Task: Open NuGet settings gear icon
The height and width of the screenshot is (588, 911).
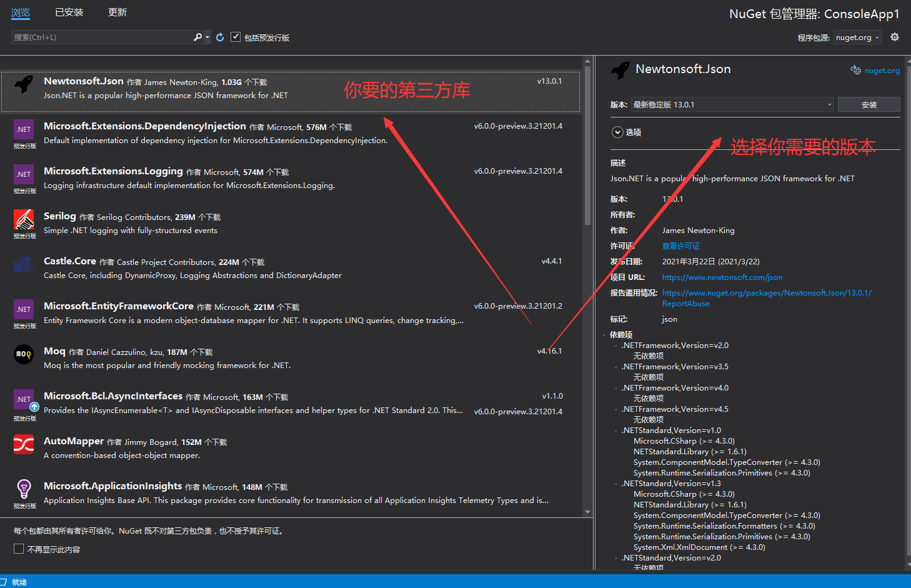Action: (x=895, y=37)
